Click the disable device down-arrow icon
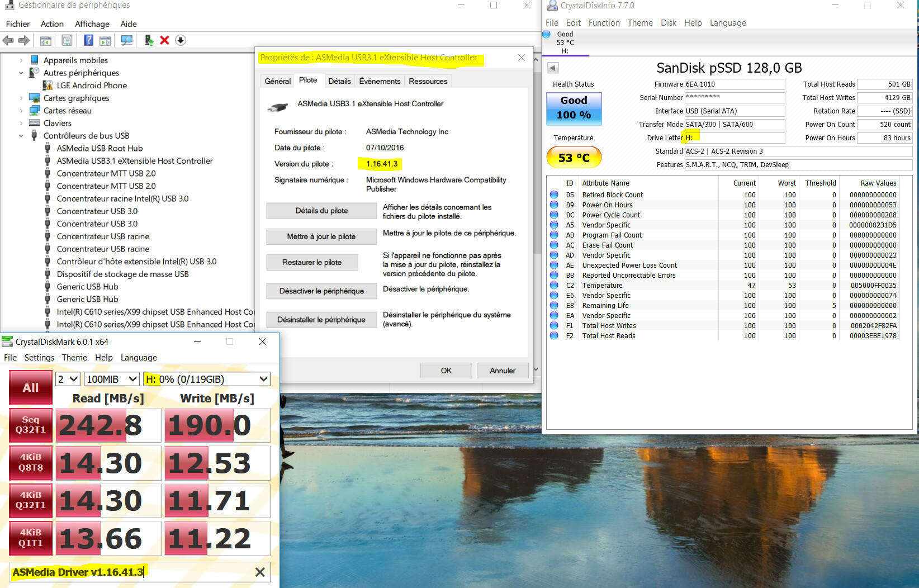The height and width of the screenshot is (588, 919). click(x=181, y=40)
